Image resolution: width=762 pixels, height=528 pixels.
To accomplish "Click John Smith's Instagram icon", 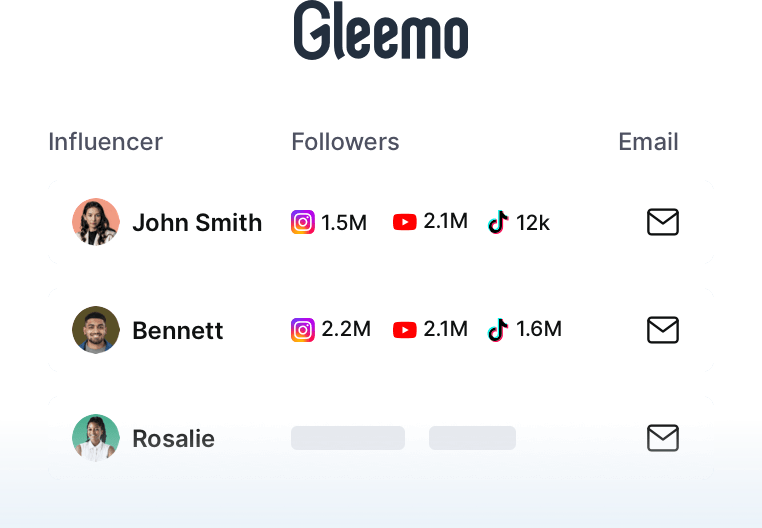I will (x=303, y=222).
